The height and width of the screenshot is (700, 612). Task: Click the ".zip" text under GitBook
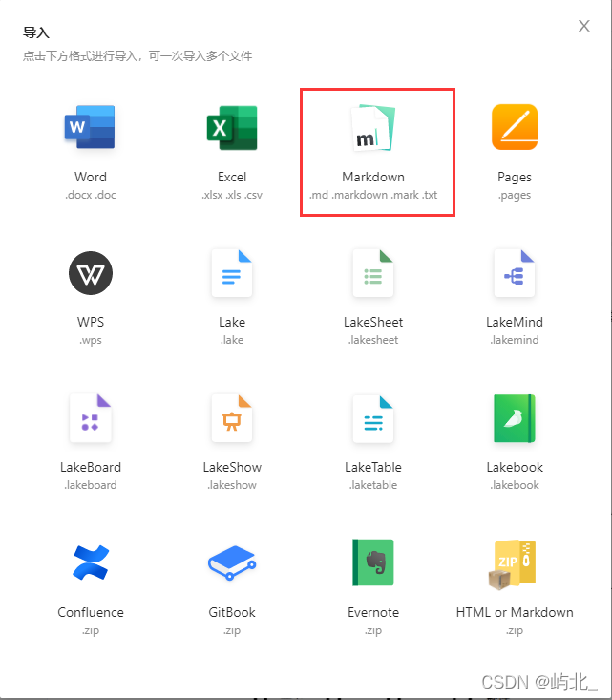(x=232, y=630)
